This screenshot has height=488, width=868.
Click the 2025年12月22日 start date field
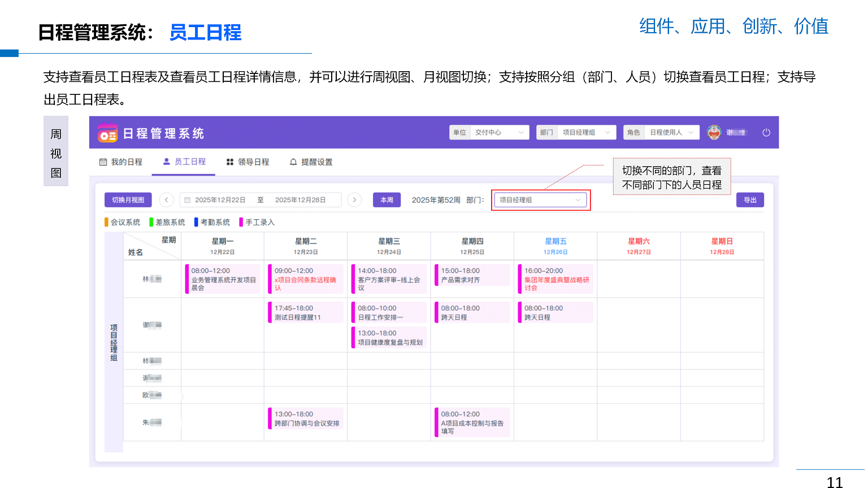(x=220, y=200)
